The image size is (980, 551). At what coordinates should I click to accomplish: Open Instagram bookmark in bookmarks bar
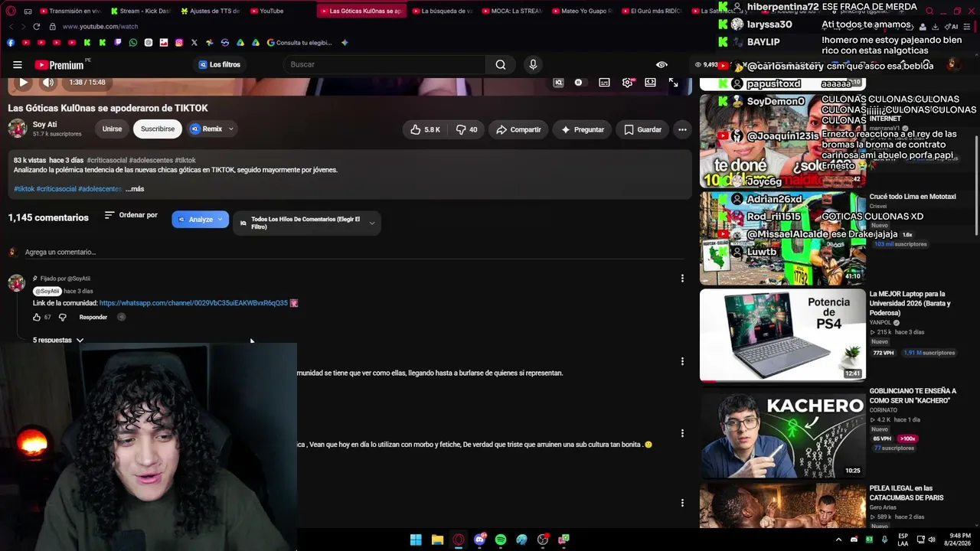coord(179,43)
